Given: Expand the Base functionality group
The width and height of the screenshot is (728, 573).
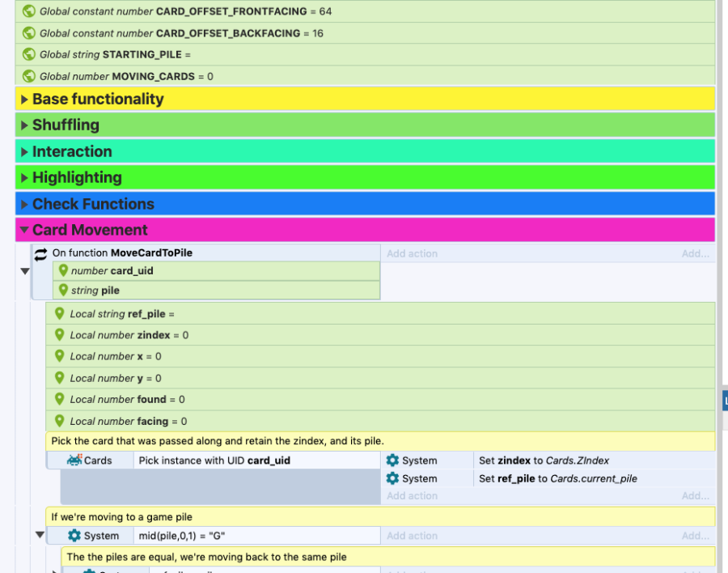Looking at the screenshot, I should pos(24,100).
